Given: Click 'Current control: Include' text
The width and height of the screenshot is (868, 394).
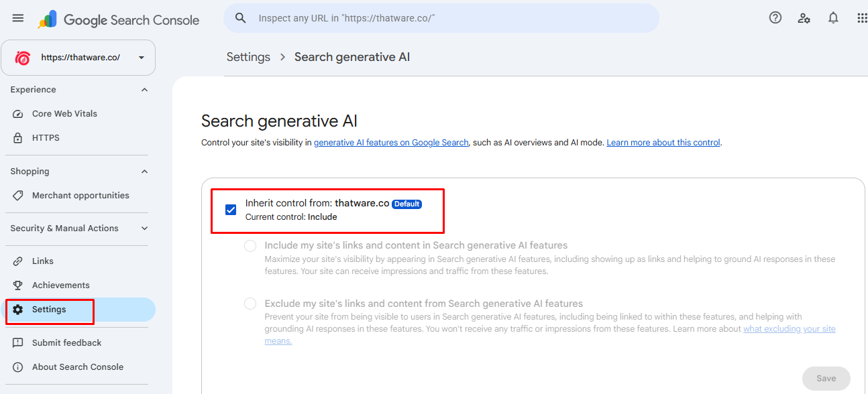Looking at the screenshot, I should 291,217.
